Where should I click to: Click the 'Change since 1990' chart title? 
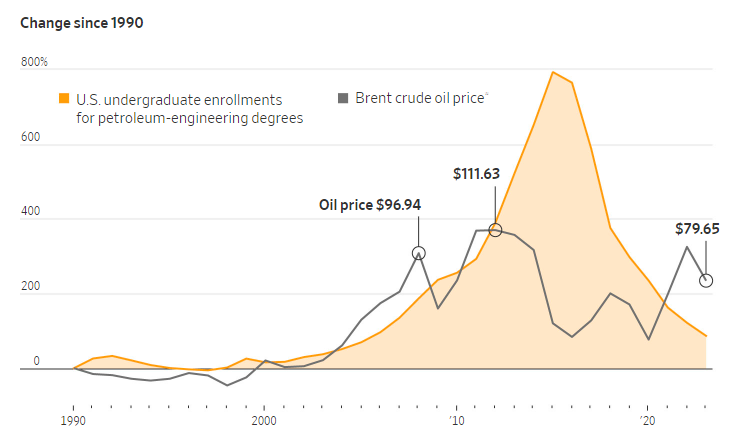82,23
